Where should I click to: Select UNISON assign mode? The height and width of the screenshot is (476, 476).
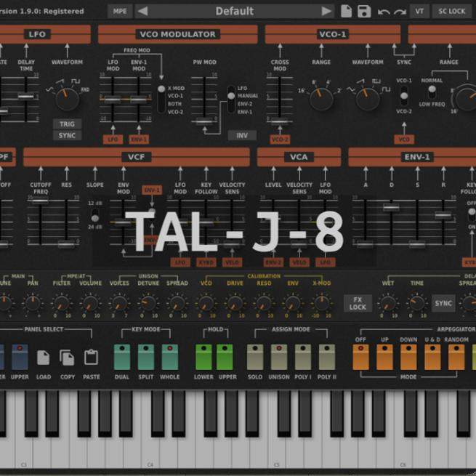tap(279, 357)
